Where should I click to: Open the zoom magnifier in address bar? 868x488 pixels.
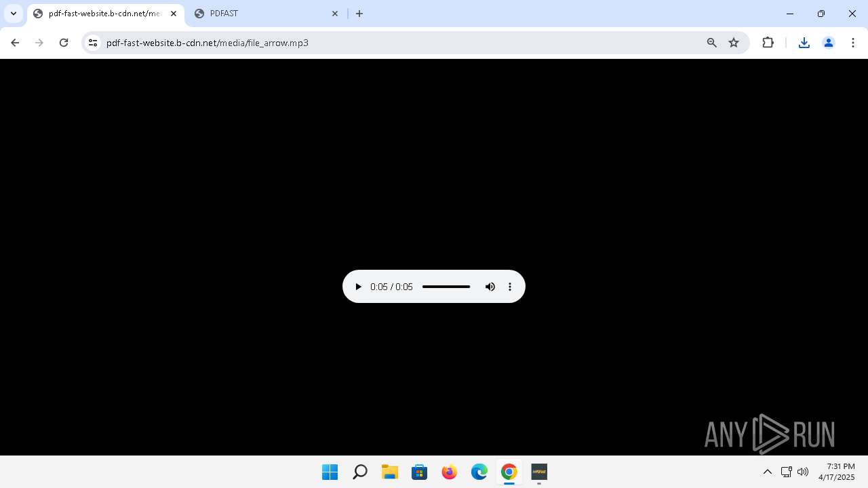click(x=712, y=43)
